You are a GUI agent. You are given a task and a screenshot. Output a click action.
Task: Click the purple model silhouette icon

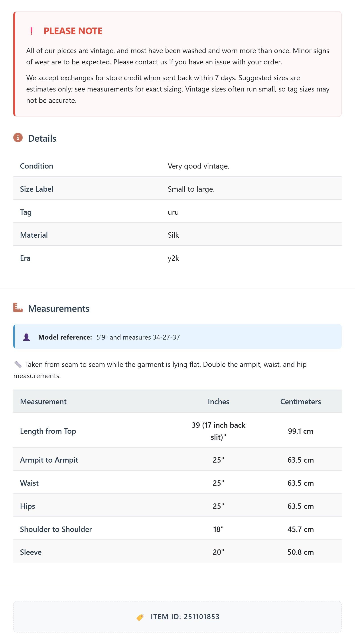tap(26, 337)
